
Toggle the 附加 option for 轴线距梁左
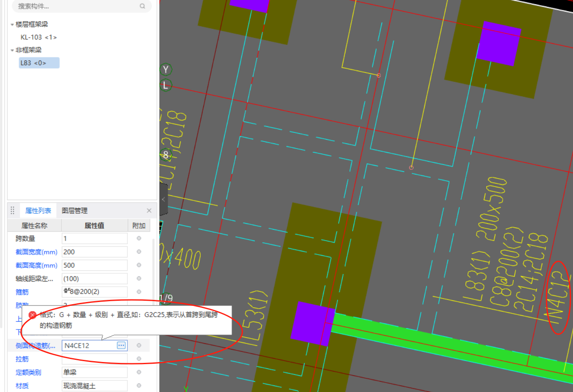[139, 278]
